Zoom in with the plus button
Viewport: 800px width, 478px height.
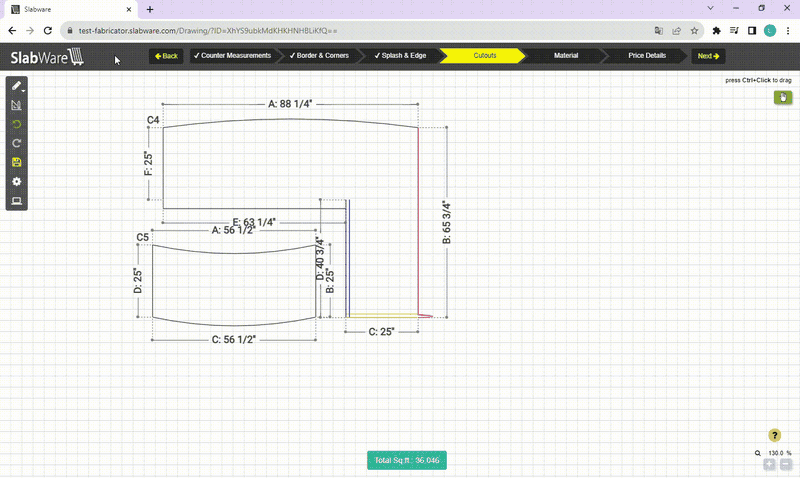769,464
